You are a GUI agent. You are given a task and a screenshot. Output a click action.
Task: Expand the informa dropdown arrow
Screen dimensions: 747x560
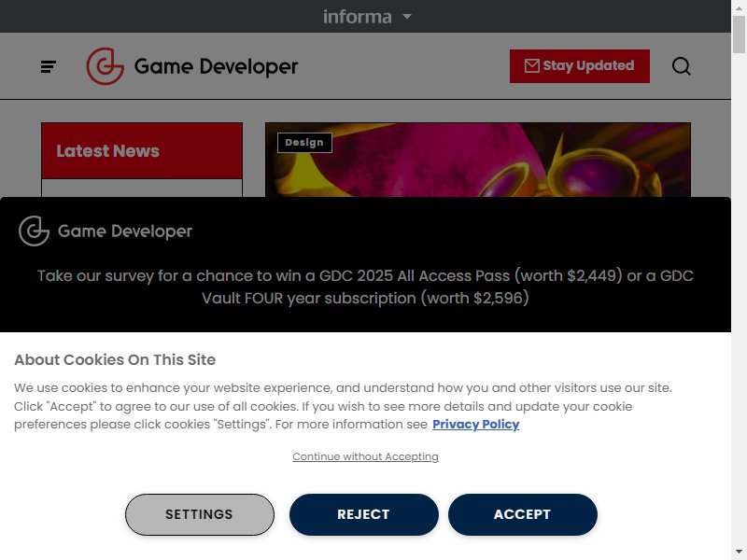[407, 16]
